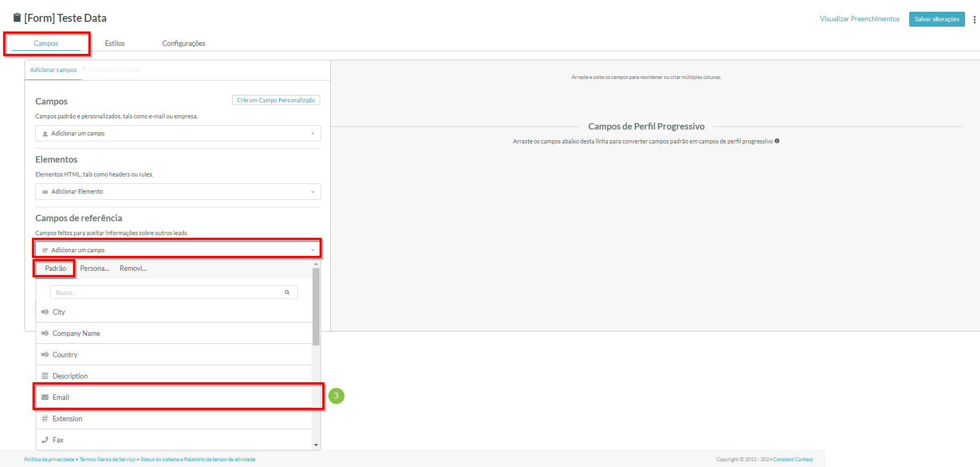Click the phone icon next to Fax

[x=45, y=440]
